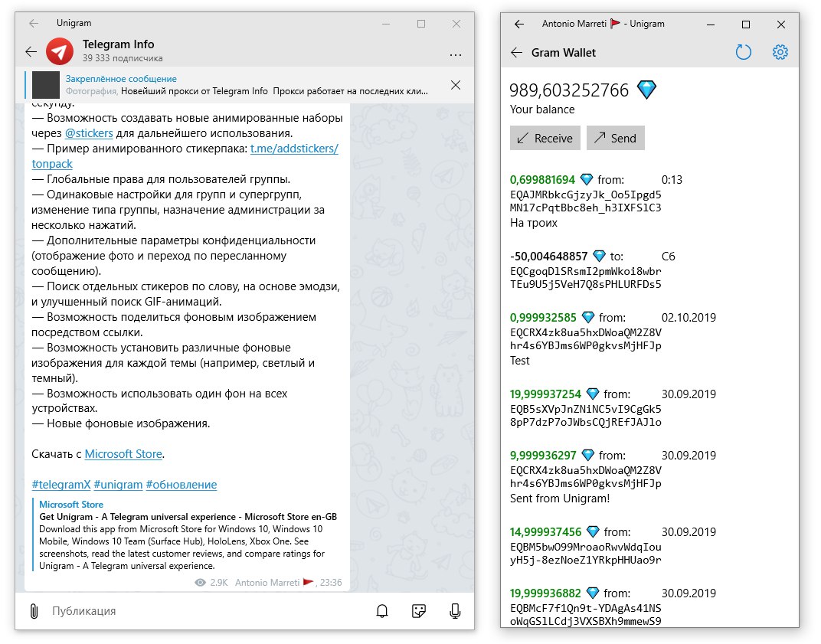Open Gram Wallet settings gear

(x=780, y=52)
